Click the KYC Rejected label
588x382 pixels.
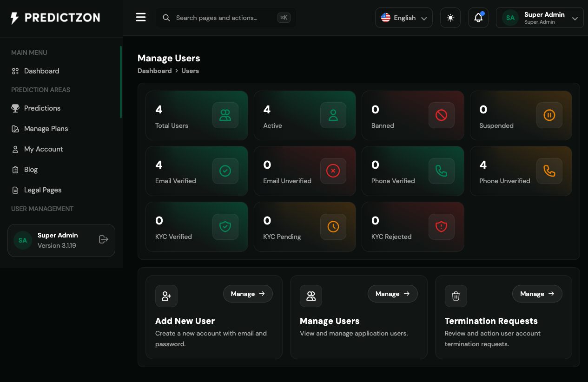pos(391,237)
